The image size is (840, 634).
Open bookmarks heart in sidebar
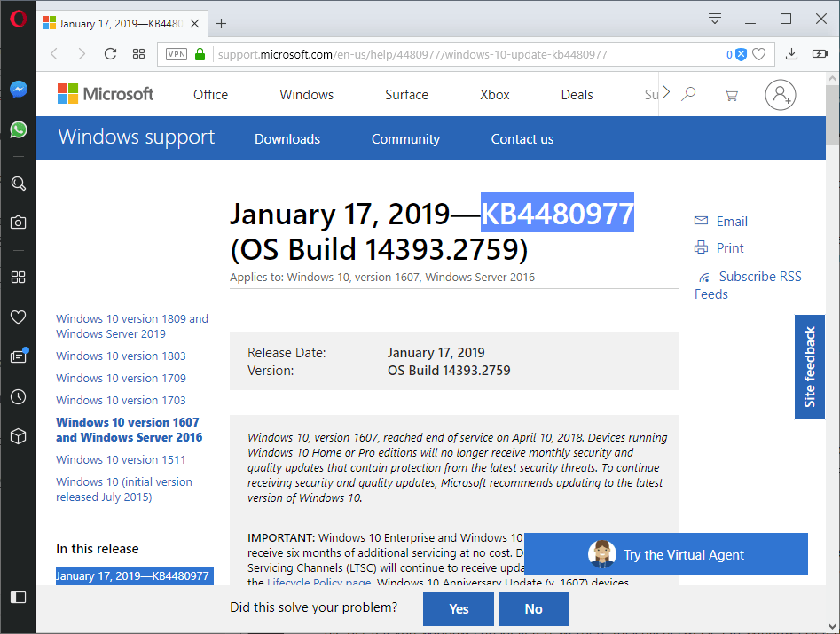19,317
